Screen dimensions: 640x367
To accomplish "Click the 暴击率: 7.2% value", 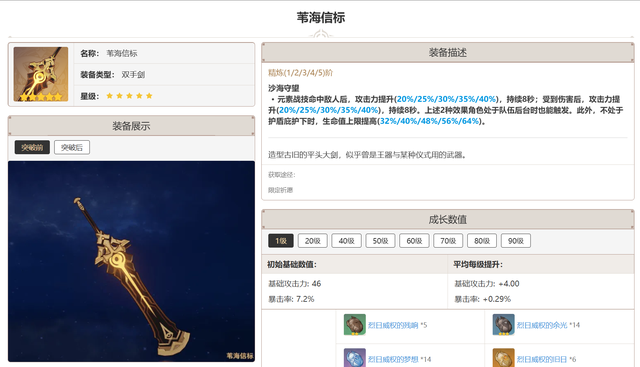I will point(291,299).
